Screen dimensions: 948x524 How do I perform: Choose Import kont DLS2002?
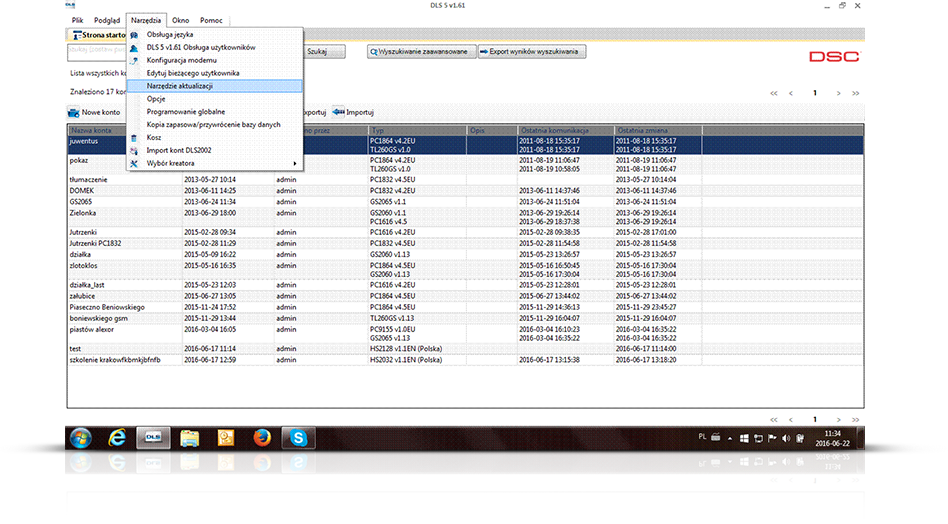(215, 150)
